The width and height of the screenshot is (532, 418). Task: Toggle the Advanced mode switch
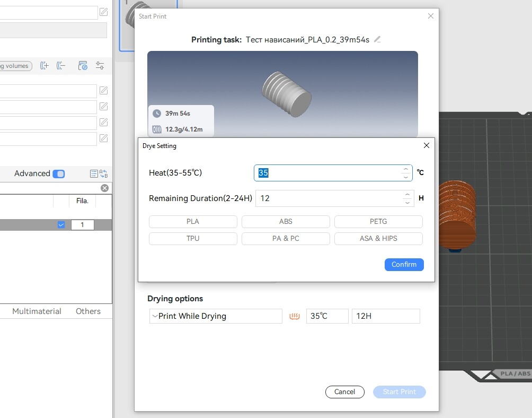(59, 174)
